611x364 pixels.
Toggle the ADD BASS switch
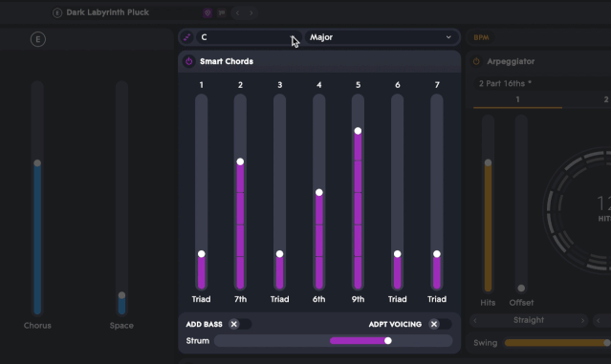tap(240, 324)
